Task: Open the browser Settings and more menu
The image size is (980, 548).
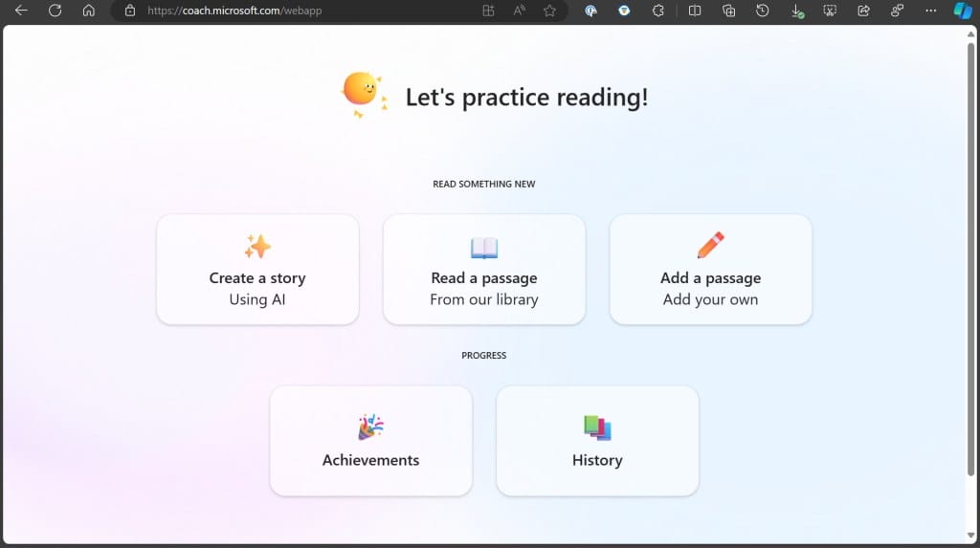Action: [x=930, y=11]
